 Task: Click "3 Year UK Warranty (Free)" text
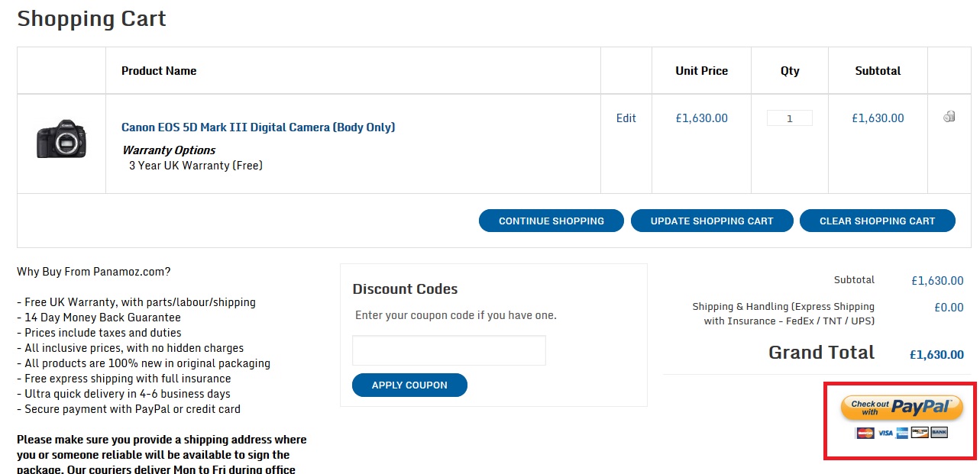196,166
